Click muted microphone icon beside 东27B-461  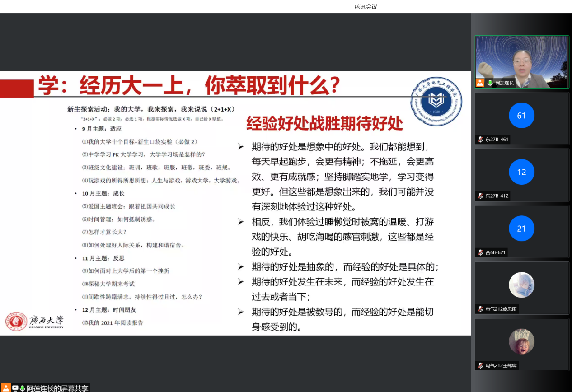coord(480,140)
